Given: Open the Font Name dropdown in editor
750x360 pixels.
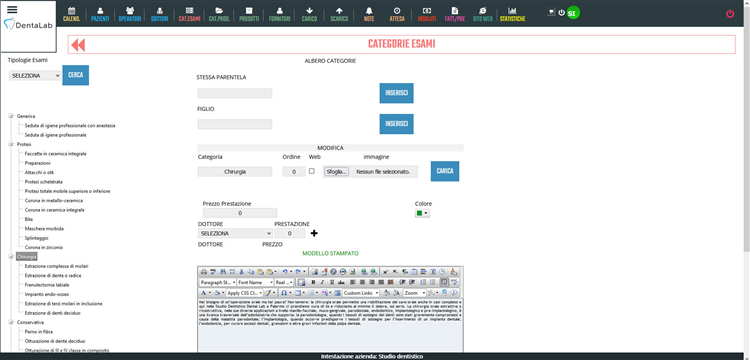Looking at the screenshot, I should tap(255, 283).
